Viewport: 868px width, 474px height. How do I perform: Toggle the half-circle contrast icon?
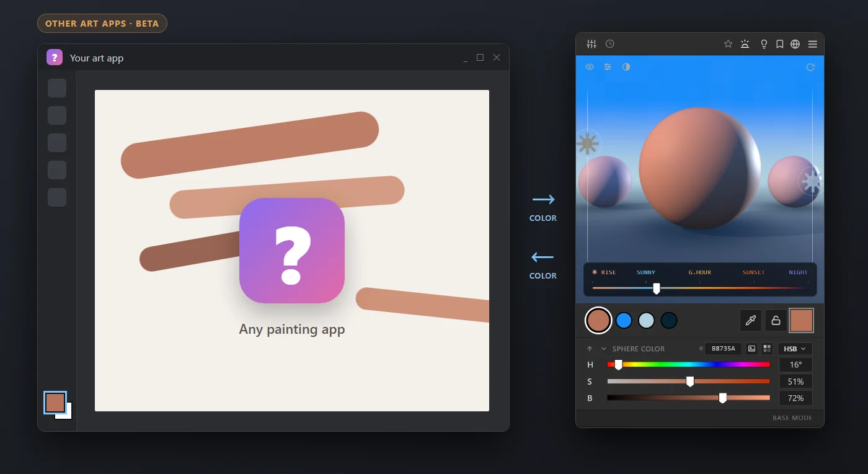click(626, 67)
